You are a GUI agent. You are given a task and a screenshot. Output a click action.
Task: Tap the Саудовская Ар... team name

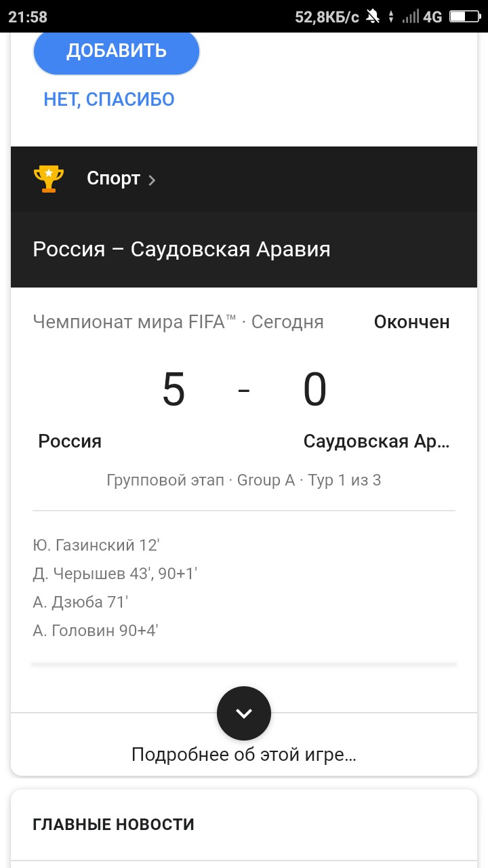point(376,441)
